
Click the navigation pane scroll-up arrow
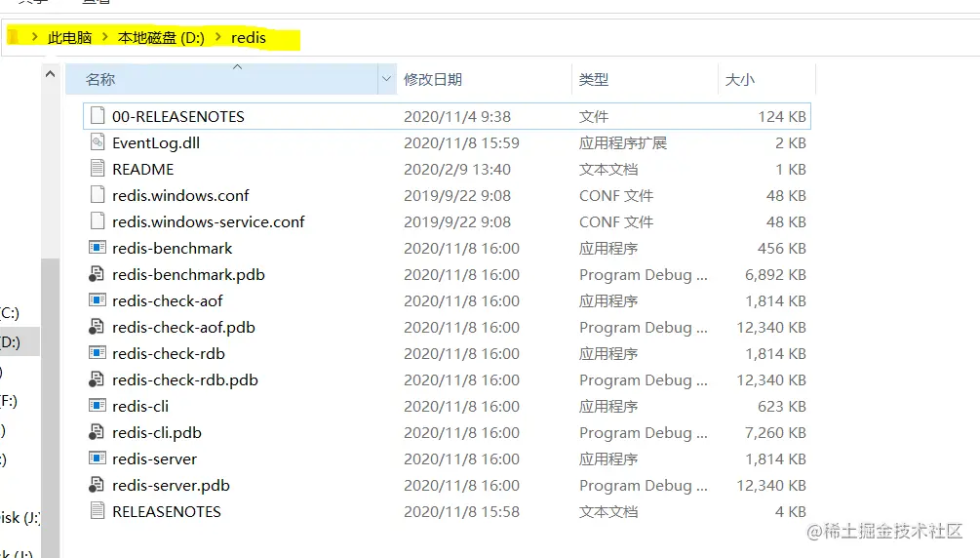(x=50, y=74)
